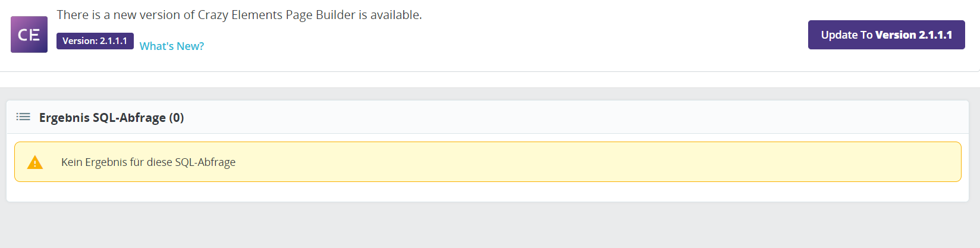Click the Kein Ergebnis für diese SQL-Abfrage message

click(149, 162)
